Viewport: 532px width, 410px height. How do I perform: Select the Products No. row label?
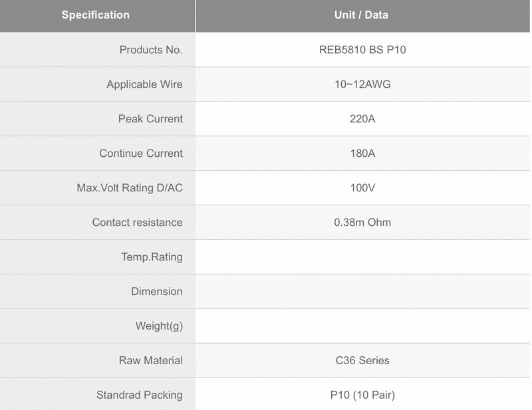click(x=151, y=50)
